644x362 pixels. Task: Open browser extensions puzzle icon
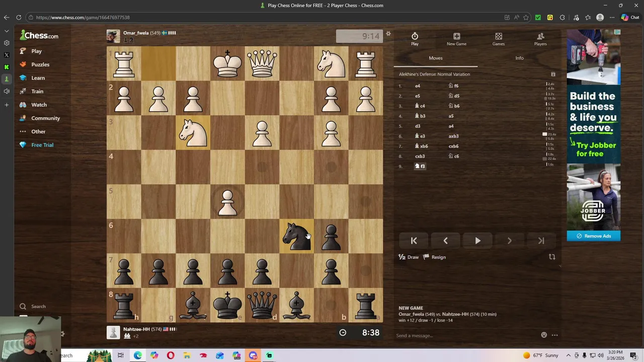click(562, 18)
